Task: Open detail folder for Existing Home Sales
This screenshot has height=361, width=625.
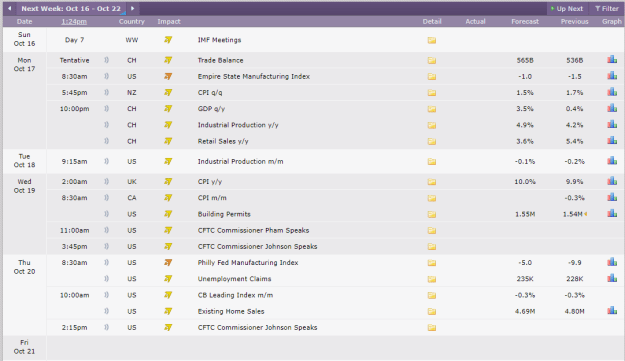Action: coord(432,312)
